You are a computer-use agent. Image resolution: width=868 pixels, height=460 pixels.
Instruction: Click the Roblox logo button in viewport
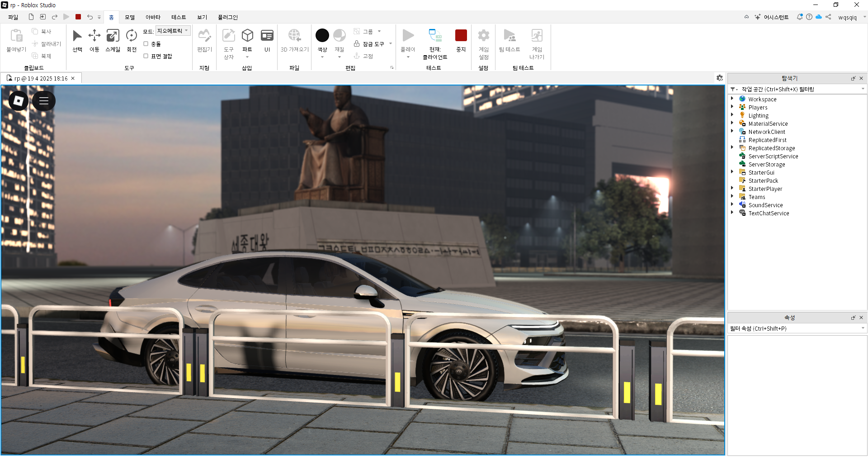tap(19, 101)
